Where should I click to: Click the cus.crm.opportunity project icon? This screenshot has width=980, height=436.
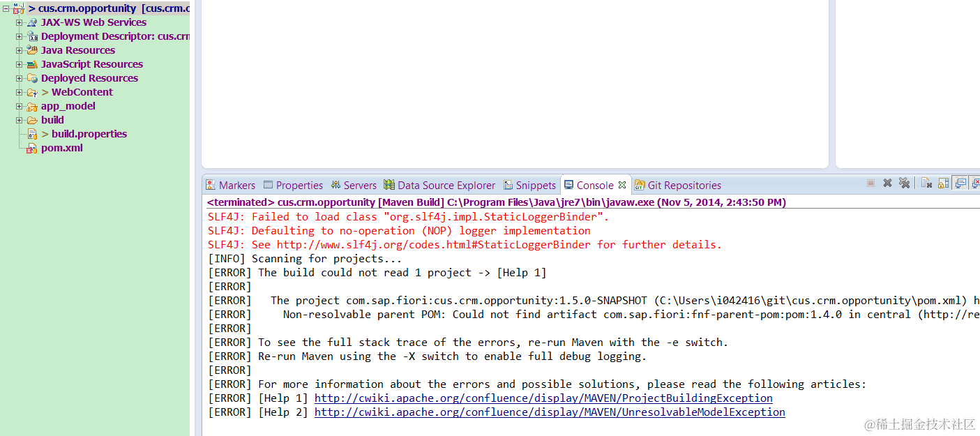point(19,8)
